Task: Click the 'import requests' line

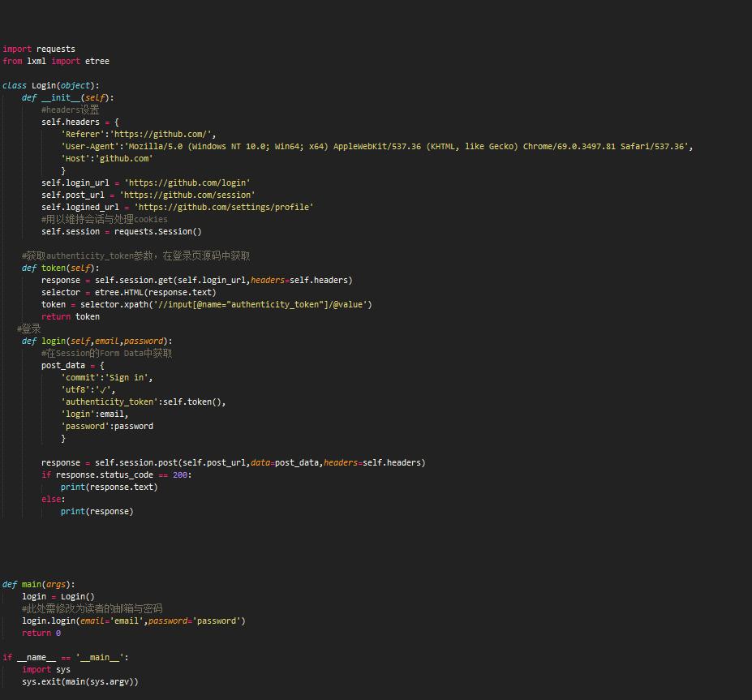Action: pyautogui.click(x=39, y=49)
